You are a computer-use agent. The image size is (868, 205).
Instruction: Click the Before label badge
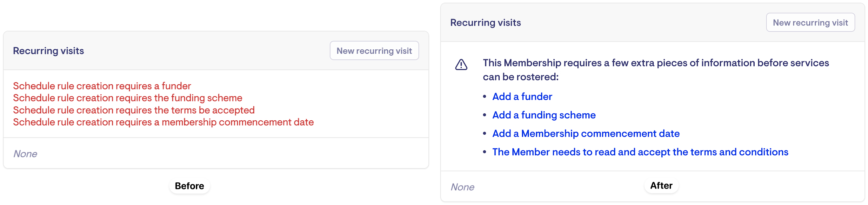click(x=189, y=186)
